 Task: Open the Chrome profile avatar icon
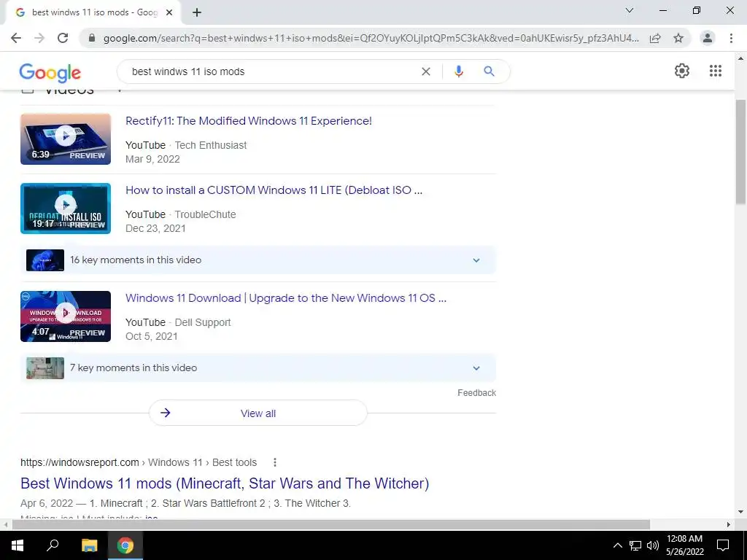(x=708, y=38)
